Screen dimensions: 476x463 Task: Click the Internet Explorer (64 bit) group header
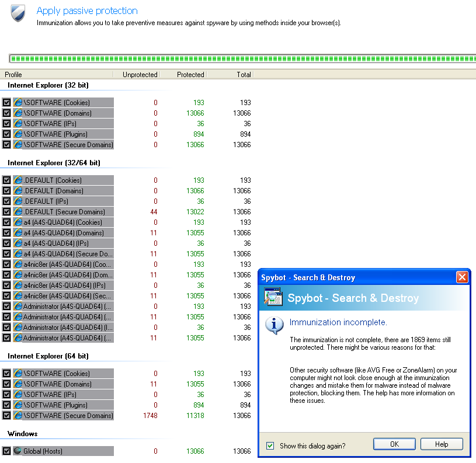pos(48,356)
